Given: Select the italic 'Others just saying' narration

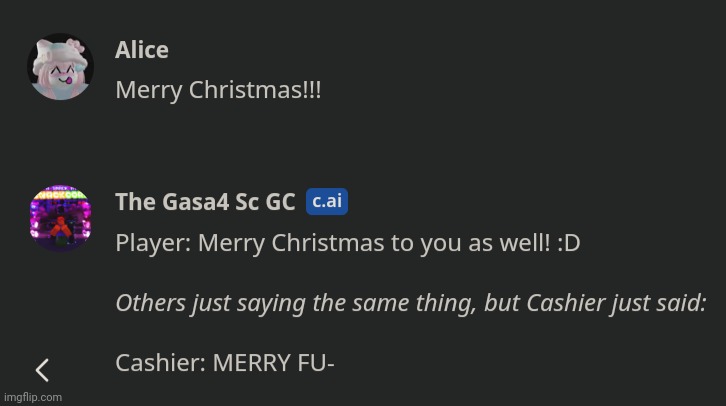Looking at the screenshot, I should (x=411, y=303).
